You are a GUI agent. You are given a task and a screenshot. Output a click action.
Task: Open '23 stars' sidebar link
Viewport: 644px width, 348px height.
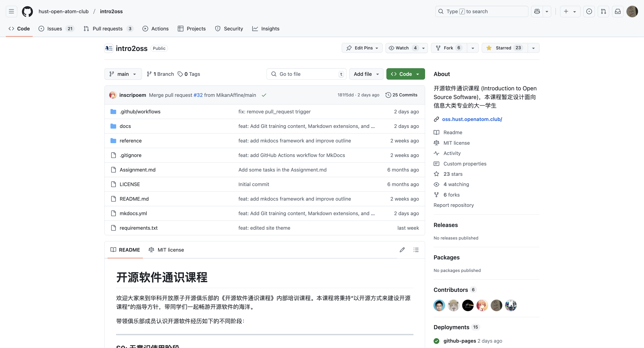tap(453, 174)
